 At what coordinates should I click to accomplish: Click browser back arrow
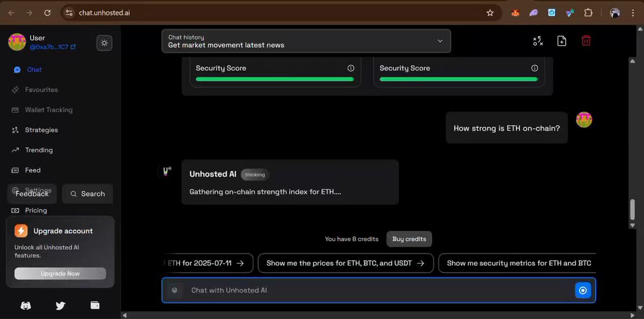[x=11, y=13]
